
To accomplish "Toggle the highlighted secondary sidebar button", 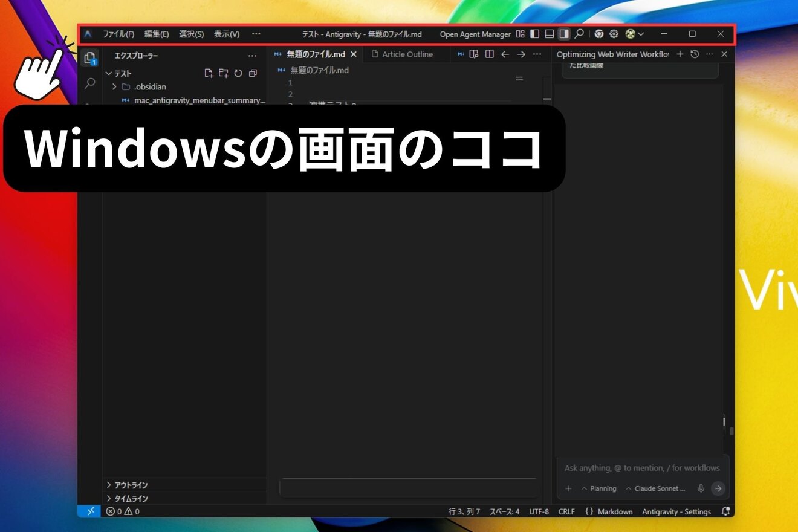I will click(563, 34).
